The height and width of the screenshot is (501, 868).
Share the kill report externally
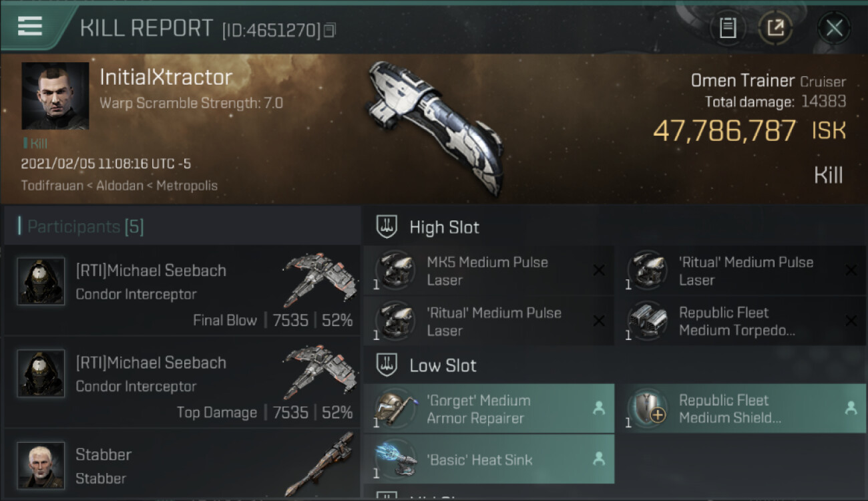coord(775,28)
